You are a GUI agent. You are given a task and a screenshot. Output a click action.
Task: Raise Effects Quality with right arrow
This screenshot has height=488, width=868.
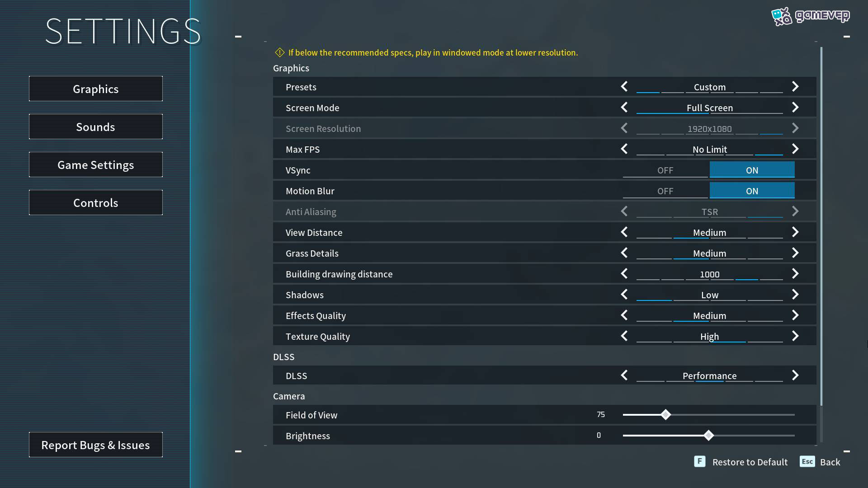pos(795,315)
